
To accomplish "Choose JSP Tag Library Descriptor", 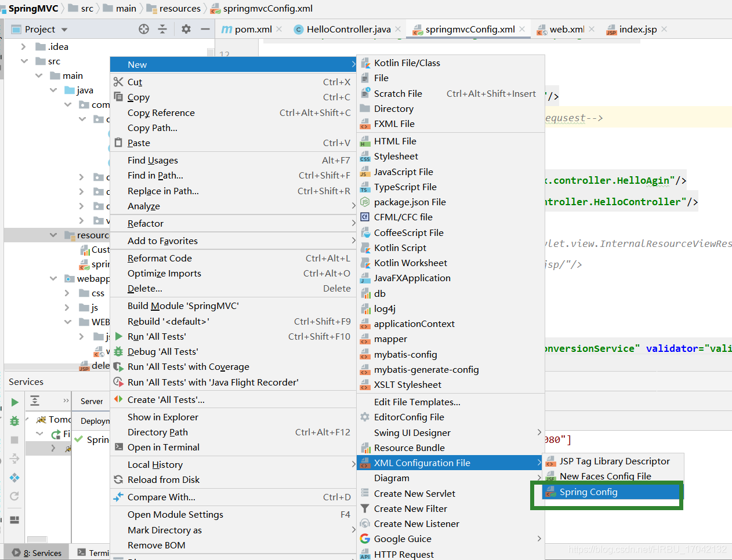I will click(x=613, y=461).
